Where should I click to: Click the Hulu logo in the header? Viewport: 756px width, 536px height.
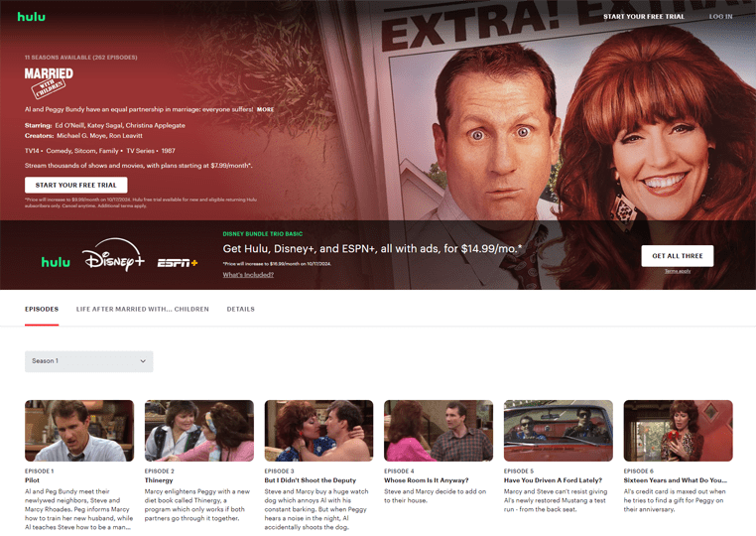pos(32,17)
